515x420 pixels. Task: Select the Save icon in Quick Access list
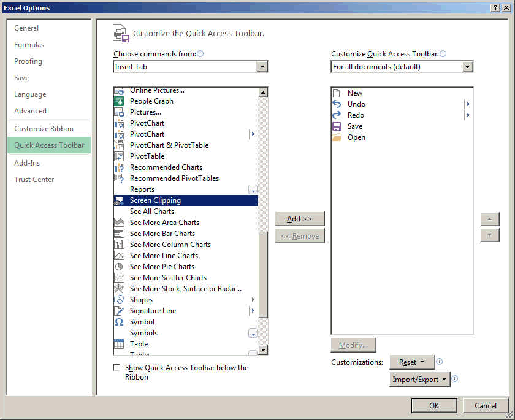(x=338, y=126)
